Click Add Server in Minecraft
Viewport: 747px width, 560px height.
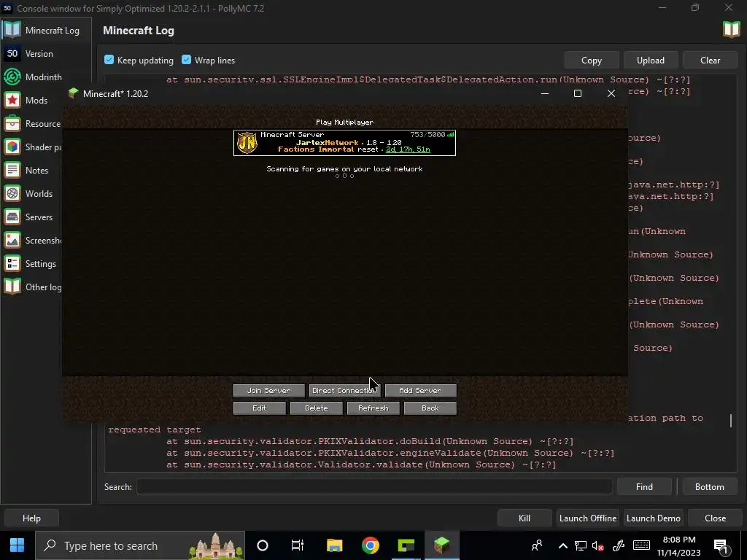tap(420, 391)
